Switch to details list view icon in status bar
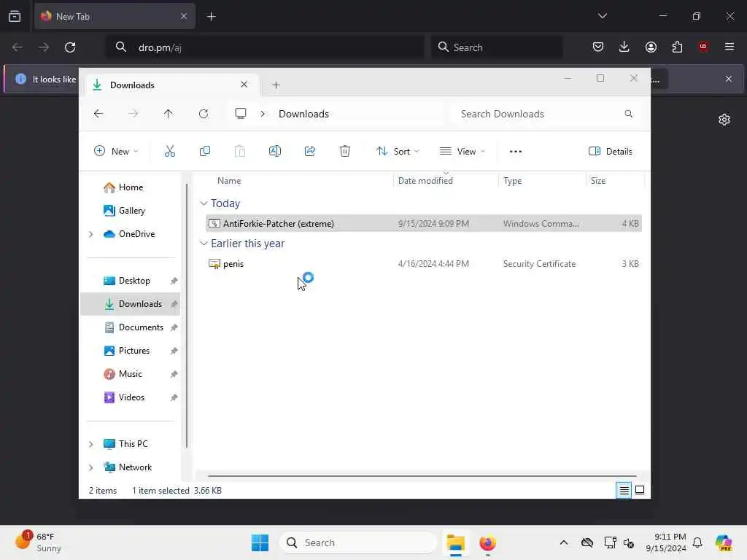The height and width of the screenshot is (560, 747). coord(624,490)
